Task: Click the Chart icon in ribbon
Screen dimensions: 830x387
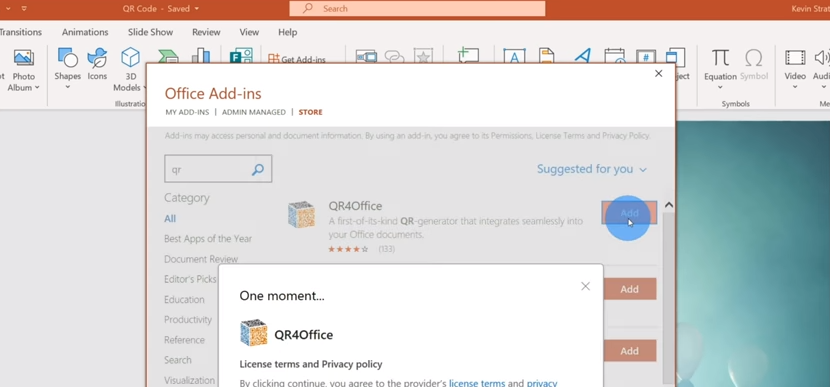Action: (201, 56)
